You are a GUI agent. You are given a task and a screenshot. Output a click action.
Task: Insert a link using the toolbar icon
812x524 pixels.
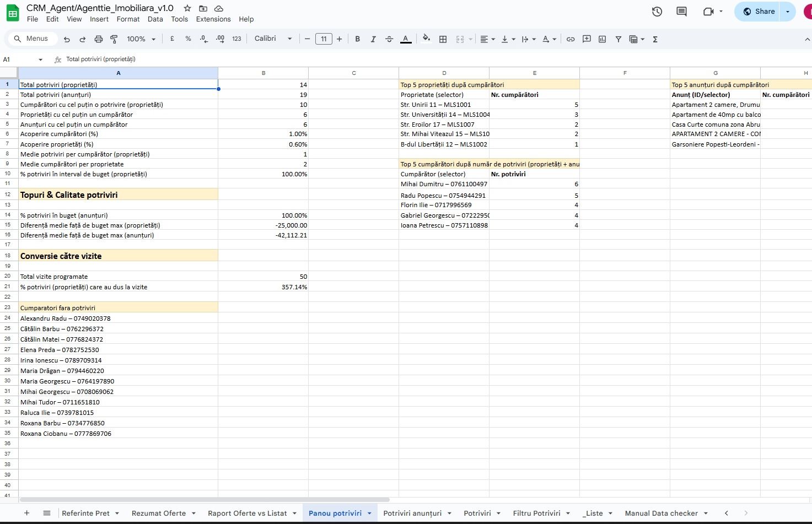(x=571, y=39)
